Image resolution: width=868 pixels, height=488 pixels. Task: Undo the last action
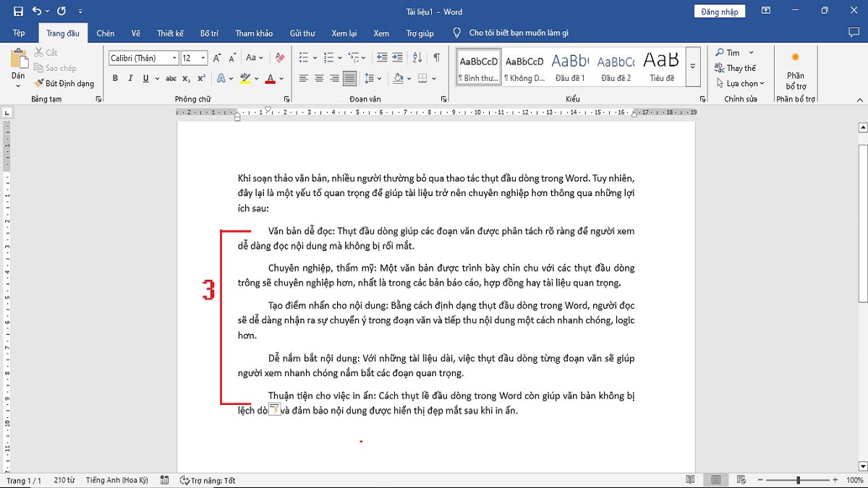[37, 12]
